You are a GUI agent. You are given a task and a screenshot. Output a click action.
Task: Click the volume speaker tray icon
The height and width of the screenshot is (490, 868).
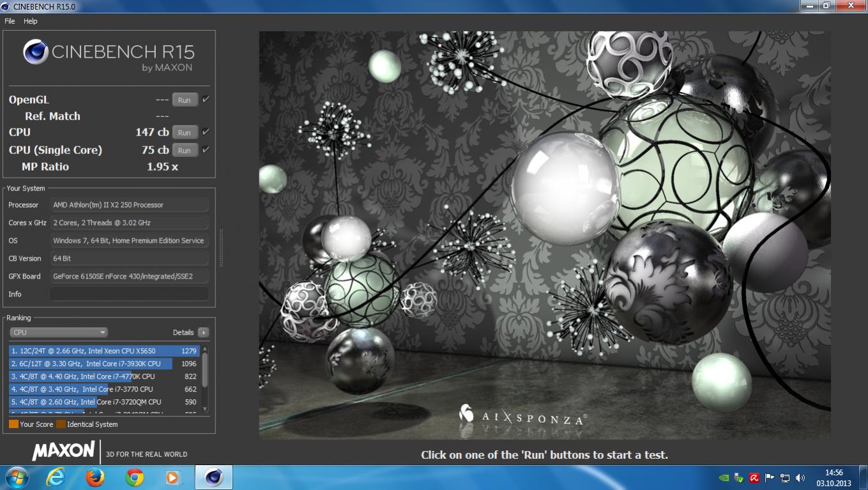tap(801, 478)
